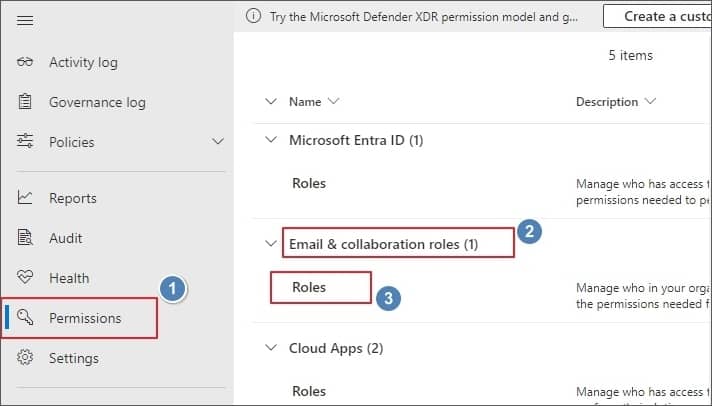Click the Health heart icon
Image resolution: width=712 pixels, height=406 pixels.
[25, 277]
